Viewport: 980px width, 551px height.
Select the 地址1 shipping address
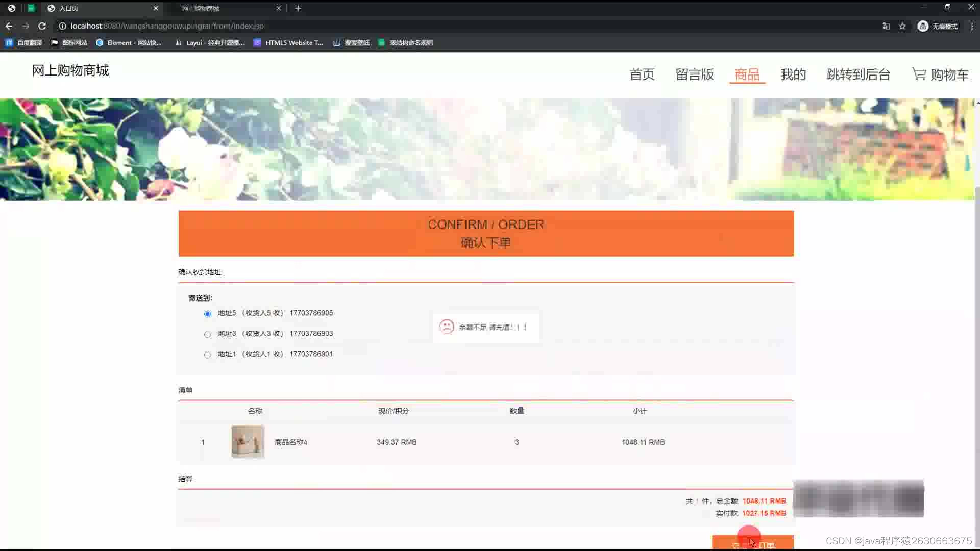[x=207, y=354]
